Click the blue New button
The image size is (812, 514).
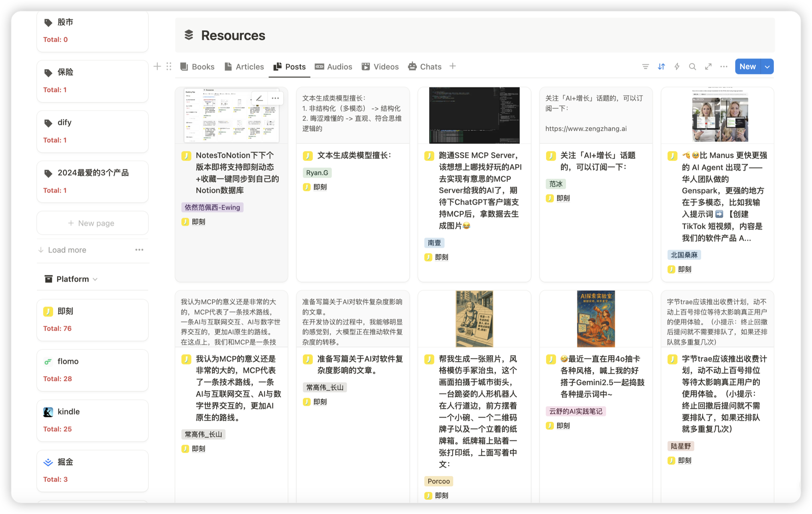748,67
